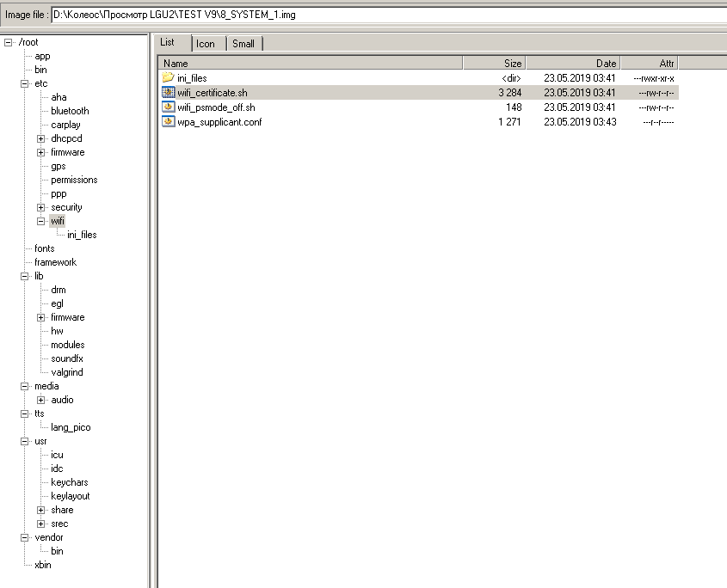The width and height of the screenshot is (727, 588).
Task: Select the keychars folder under usr
Action: tap(70, 482)
